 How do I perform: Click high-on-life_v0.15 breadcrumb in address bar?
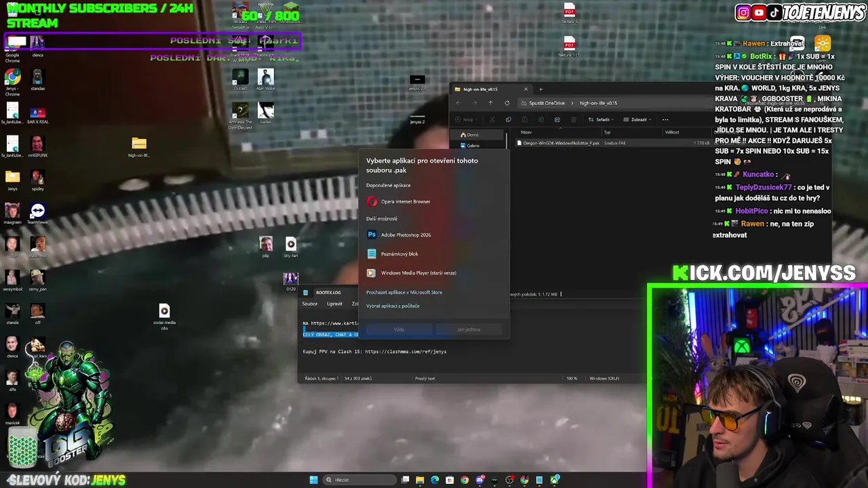pos(598,103)
